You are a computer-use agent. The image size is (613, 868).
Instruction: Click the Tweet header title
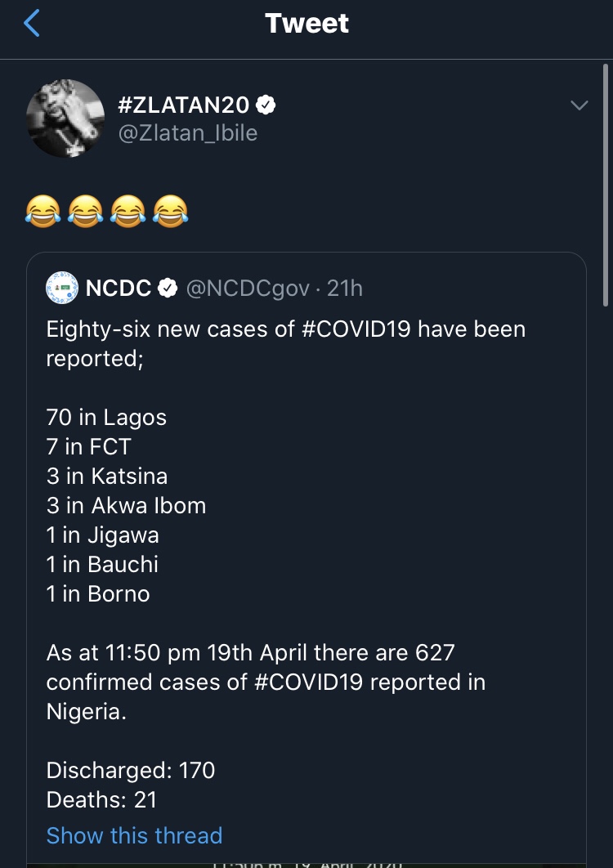[306, 23]
